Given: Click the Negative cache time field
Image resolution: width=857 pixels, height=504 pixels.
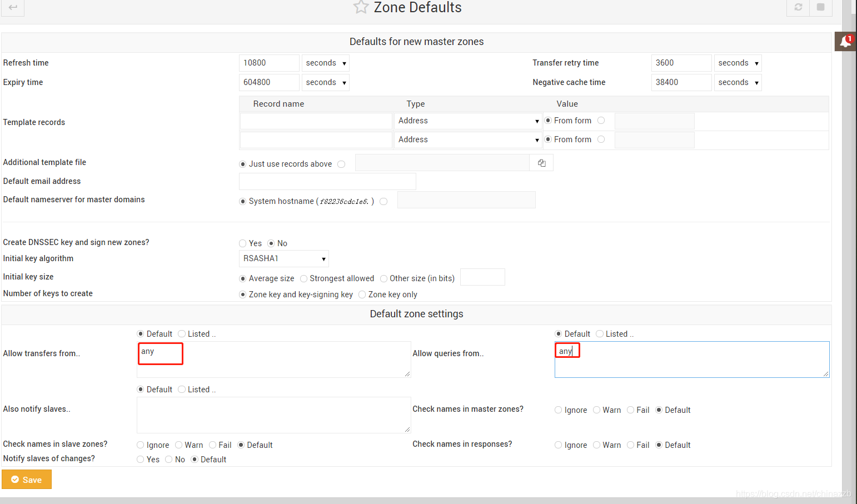Looking at the screenshot, I should [681, 83].
